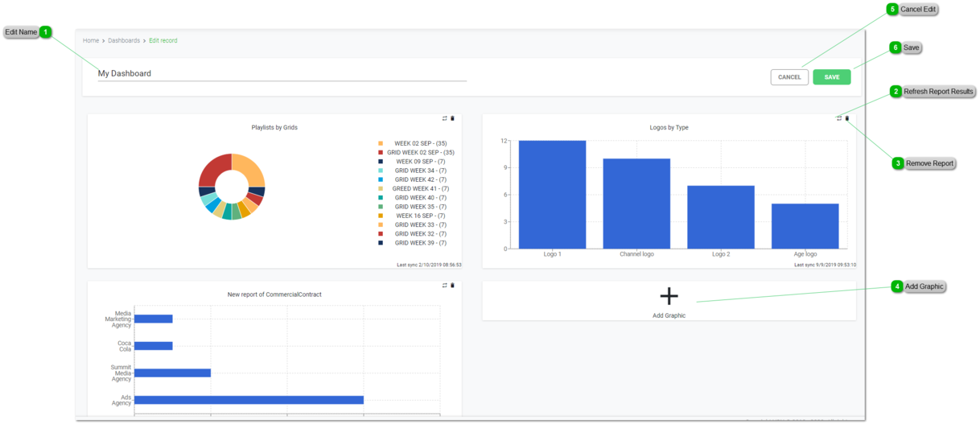This screenshot has width=980, height=424.
Task: Select the Logo 1 bar in chart
Action: click(x=552, y=194)
